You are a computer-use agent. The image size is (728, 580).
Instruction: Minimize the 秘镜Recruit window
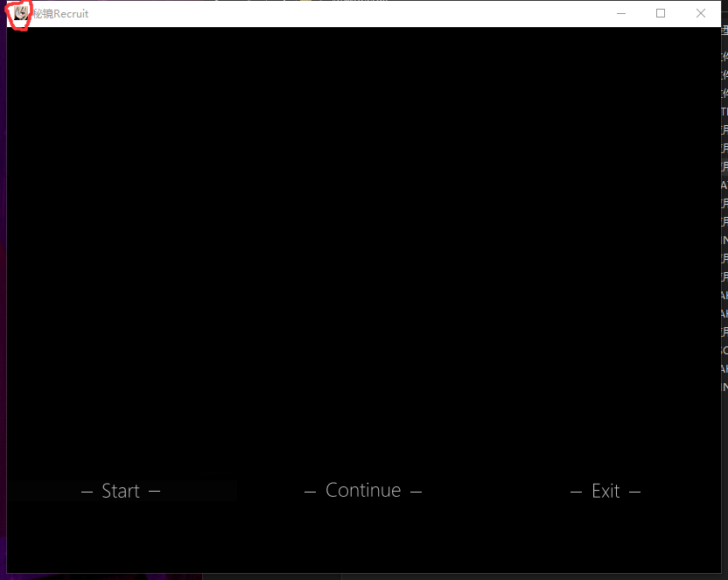[621, 13]
